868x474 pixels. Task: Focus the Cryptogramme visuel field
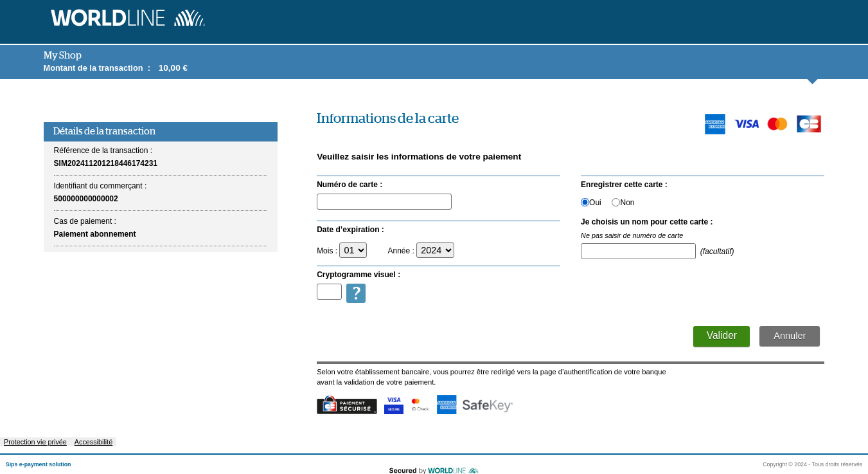coord(329,292)
